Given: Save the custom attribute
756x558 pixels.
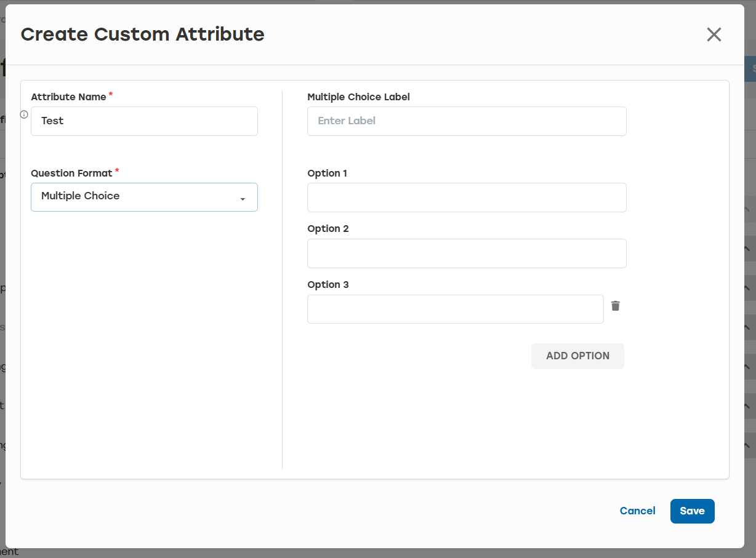Looking at the screenshot, I should point(692,511).
